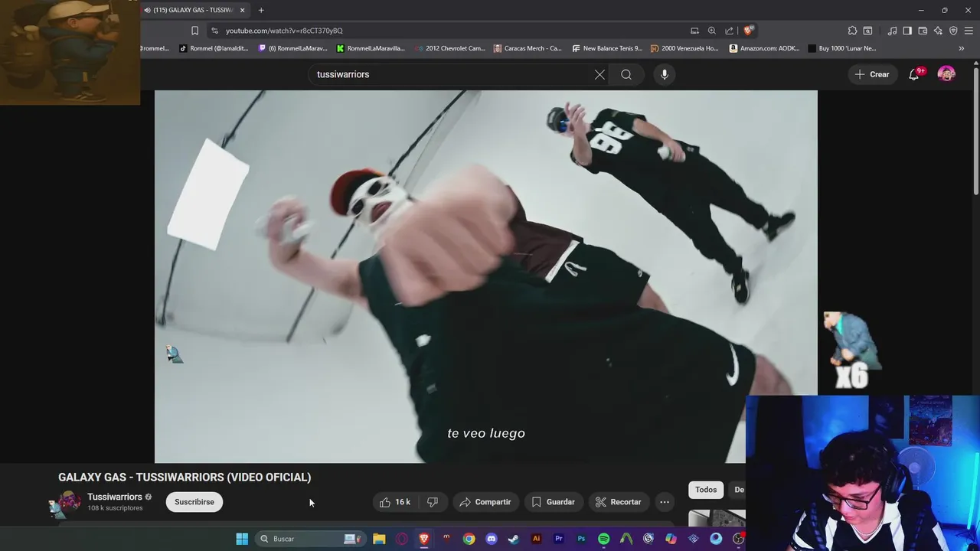
Task: Open the Brave Shields lion icon
Action: 749,31
